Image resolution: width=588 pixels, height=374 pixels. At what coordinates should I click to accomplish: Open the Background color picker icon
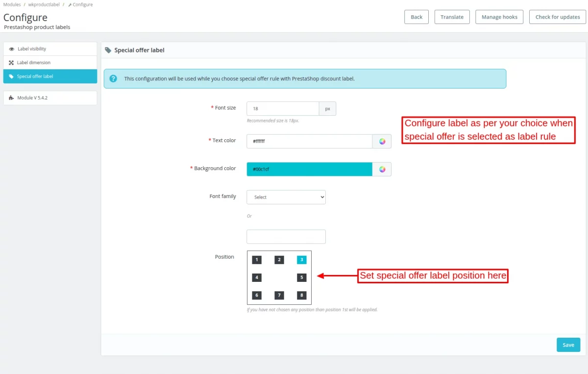click(382, 169)
